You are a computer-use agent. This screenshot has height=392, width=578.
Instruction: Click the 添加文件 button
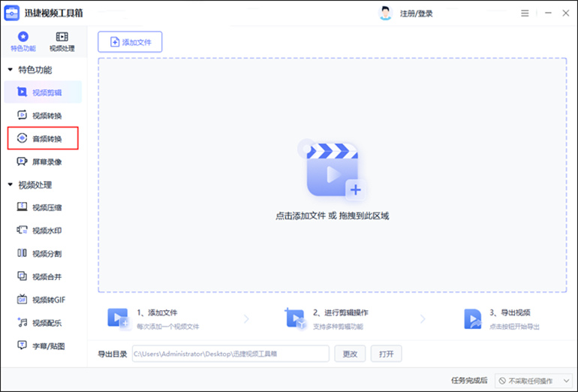coord(130,42)
